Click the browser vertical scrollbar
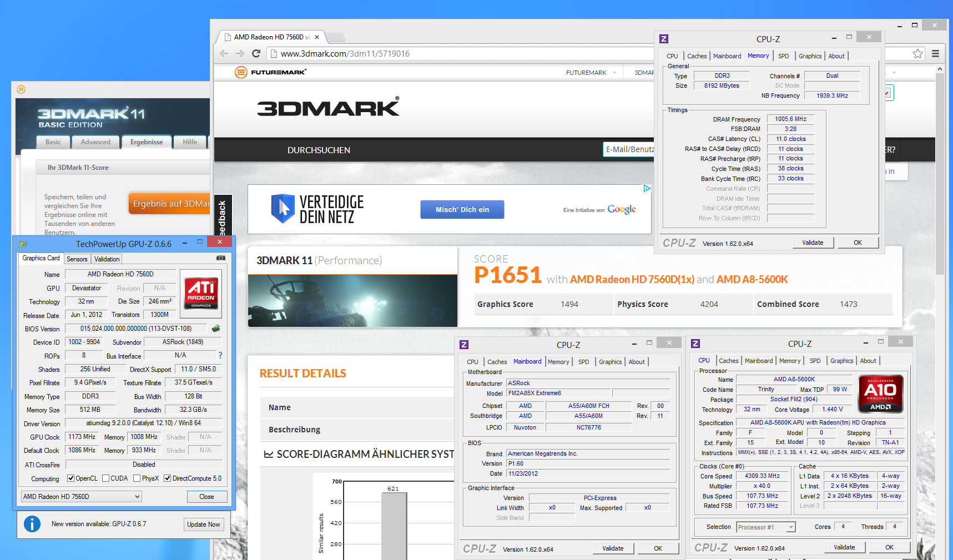This screenshot has height=560, width=953. click(940, 174)
